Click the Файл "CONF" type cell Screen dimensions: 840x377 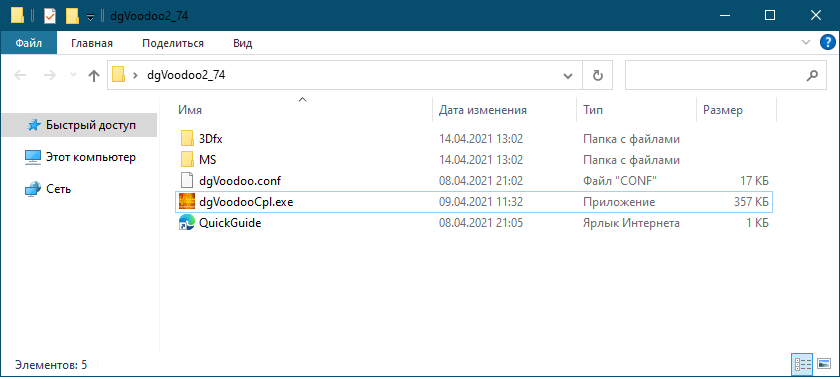620,181
